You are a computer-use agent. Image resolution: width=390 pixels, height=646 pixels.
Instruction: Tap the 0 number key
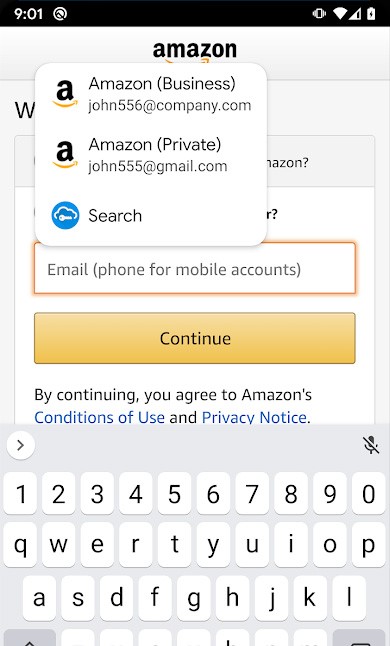point(369,493)
